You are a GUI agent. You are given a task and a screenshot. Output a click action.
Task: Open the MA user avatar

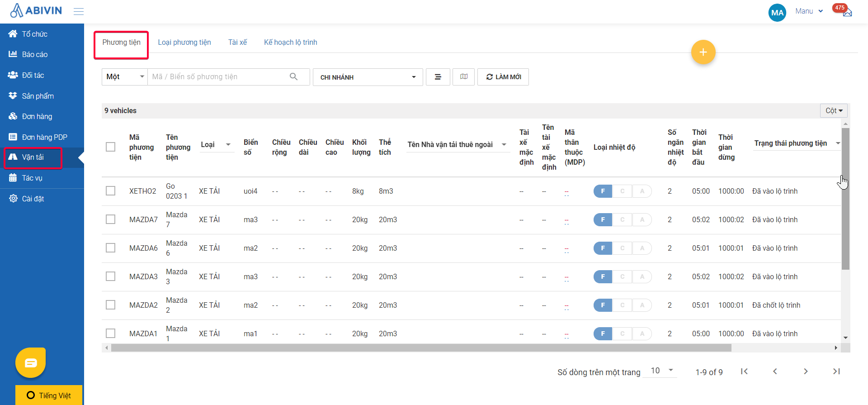point(777,13)
